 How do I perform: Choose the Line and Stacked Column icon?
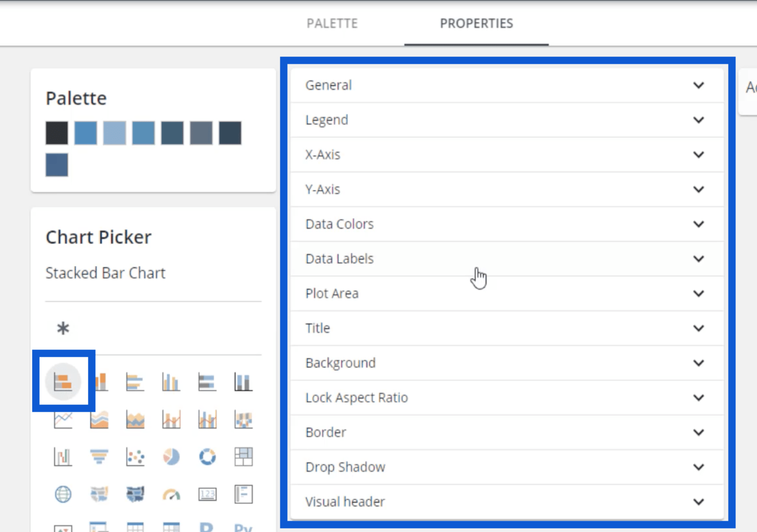coord(171,420)
